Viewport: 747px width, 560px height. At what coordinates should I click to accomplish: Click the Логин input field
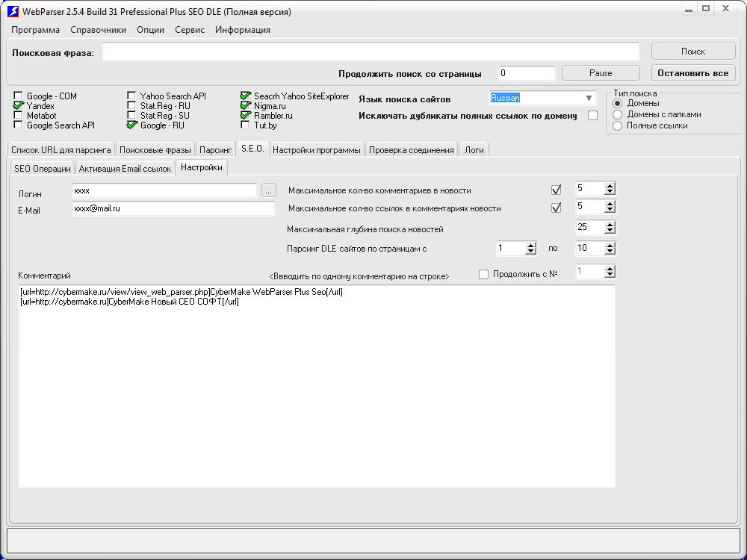click(x=164, y=190)
